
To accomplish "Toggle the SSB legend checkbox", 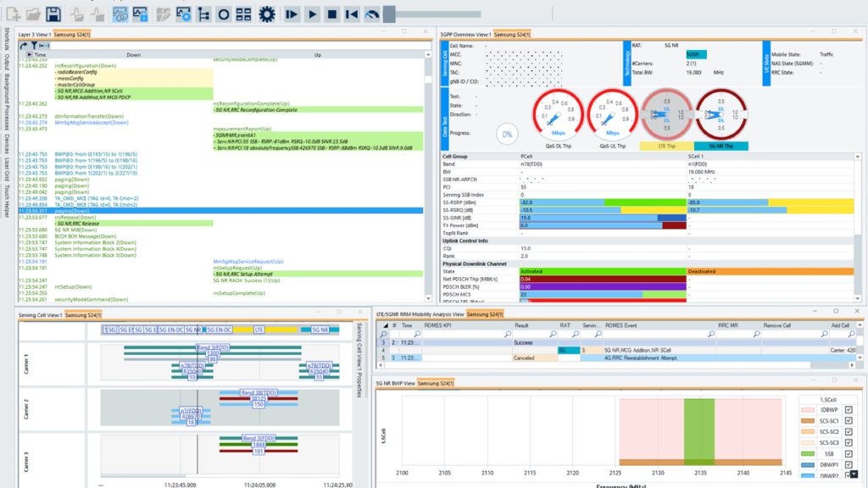I will [x=849, y=454].
